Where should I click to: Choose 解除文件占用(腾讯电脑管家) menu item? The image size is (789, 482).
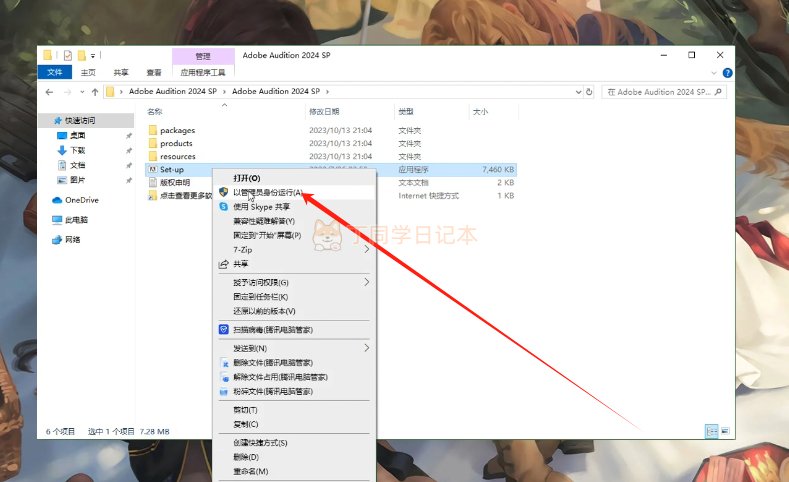pos(294,377)
